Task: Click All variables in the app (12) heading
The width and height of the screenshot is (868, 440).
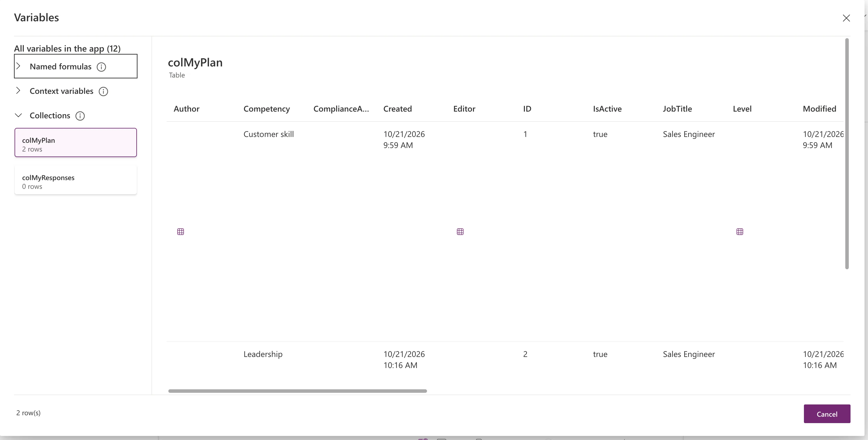Action: pos(67,49)
